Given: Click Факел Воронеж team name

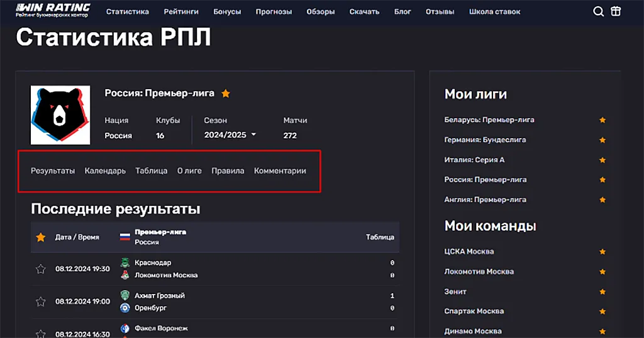Looking at the screenshot, I should click(x=162, y=329).
